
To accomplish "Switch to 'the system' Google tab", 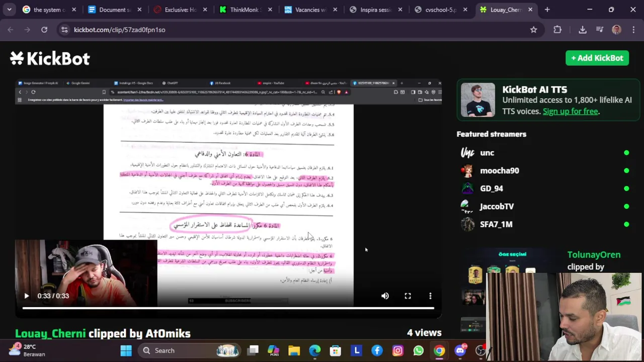I will 49,10.
